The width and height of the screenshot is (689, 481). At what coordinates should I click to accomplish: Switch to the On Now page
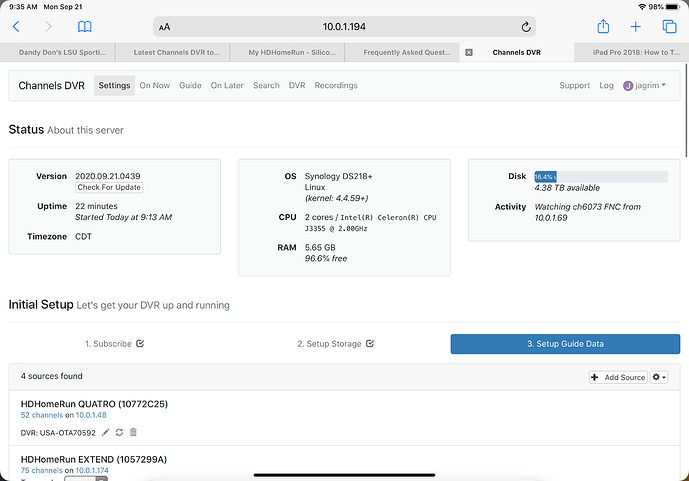[x=154, y=86]
